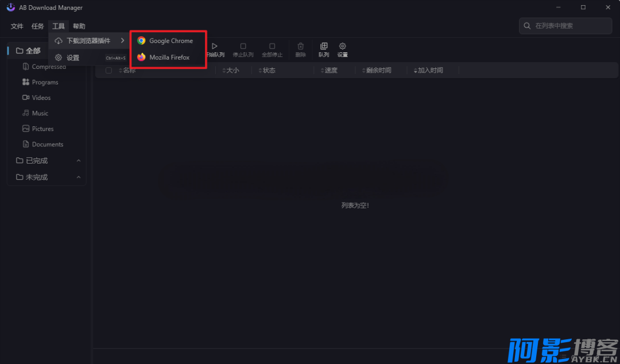Sort list by 加入时间 column

point(428,71)
